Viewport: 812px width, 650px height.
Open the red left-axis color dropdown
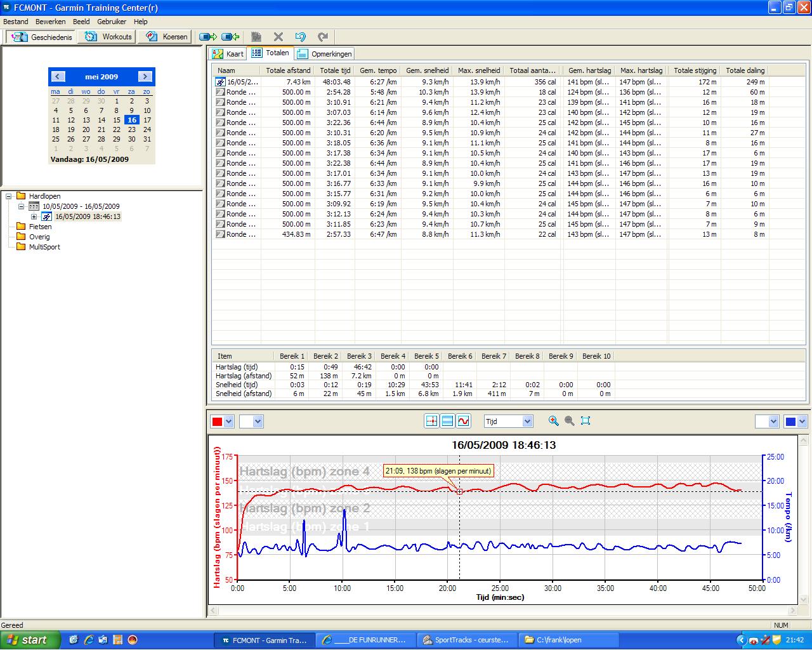(229, 421)
